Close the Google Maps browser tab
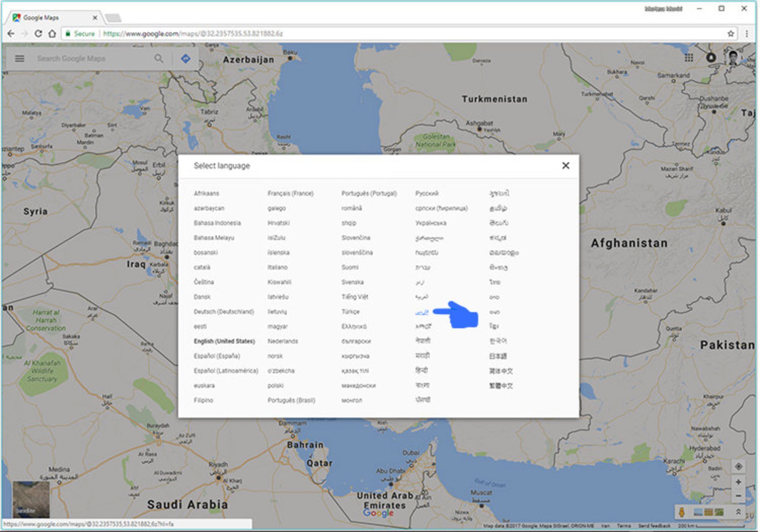This screenshot has width=760, height=532. point(95,18)
